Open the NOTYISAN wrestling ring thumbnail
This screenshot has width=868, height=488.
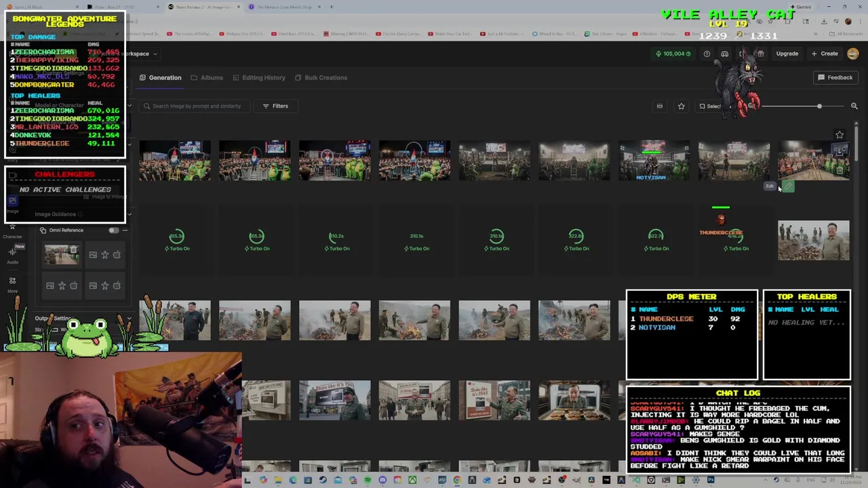pyautogui.click(x=654, y=161)
